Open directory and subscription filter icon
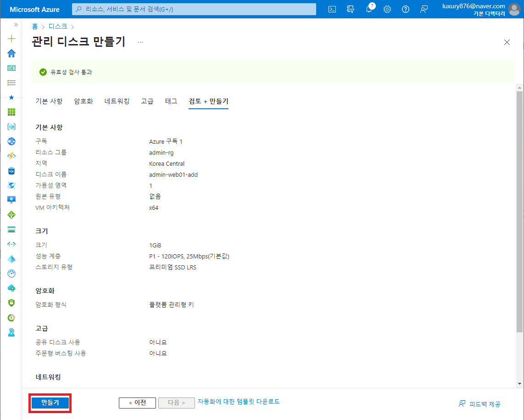The width and height of the screenshot is (524, 420). [351, 9]
